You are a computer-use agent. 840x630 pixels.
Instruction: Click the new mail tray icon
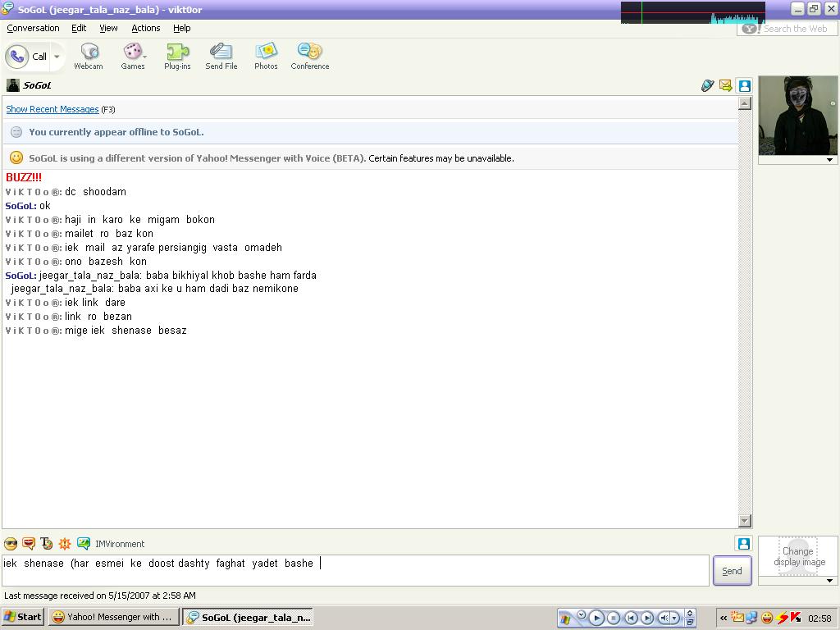pos(737,617)
